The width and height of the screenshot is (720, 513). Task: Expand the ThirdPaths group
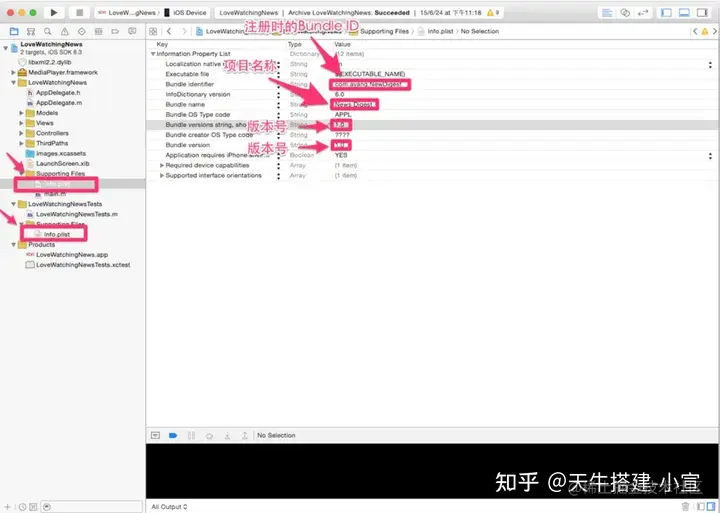coord(21,143)
